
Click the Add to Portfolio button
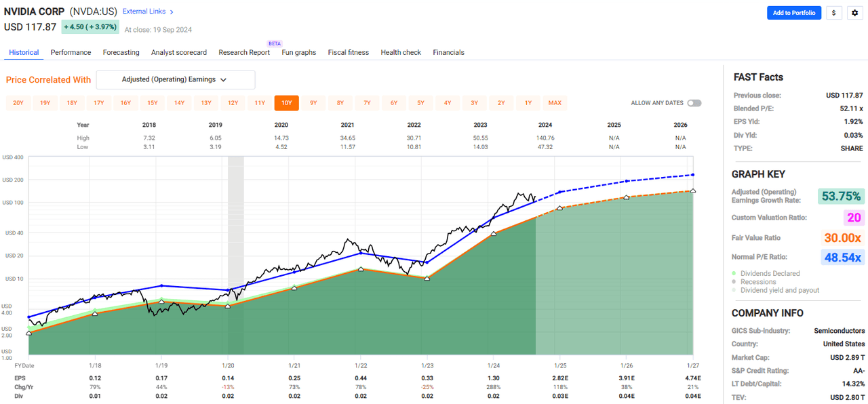pyautogui.click(x=794, y=12)
